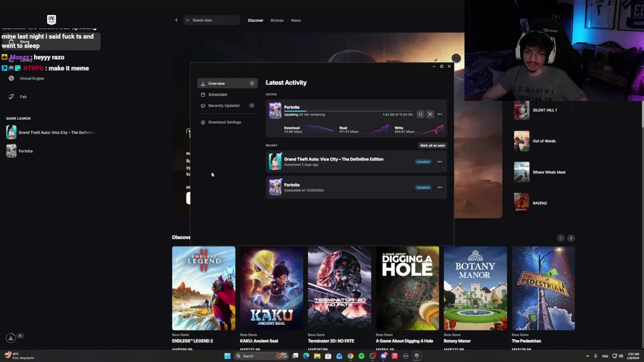Open The Pedestrian game card

(x=543, y=289)
